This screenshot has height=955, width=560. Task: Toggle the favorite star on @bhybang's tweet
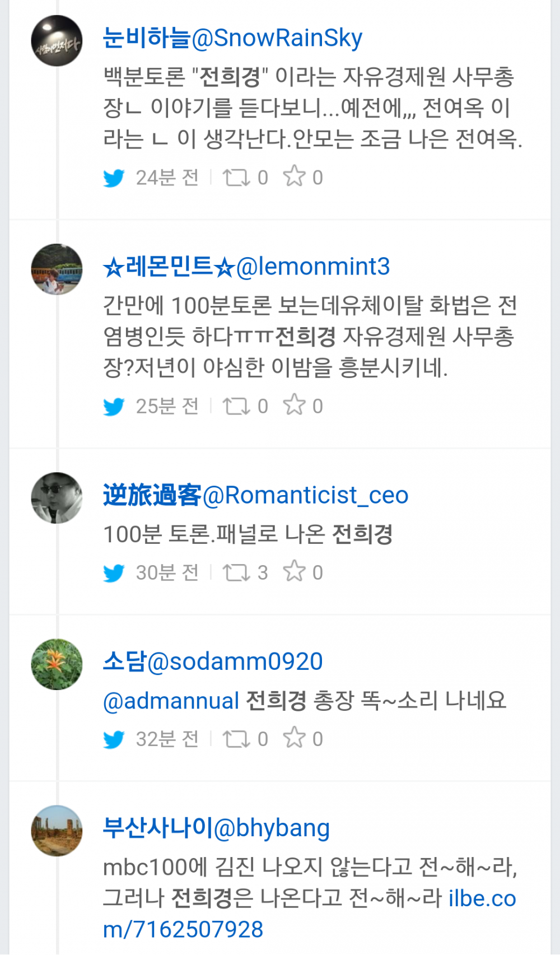coord(293,952)
